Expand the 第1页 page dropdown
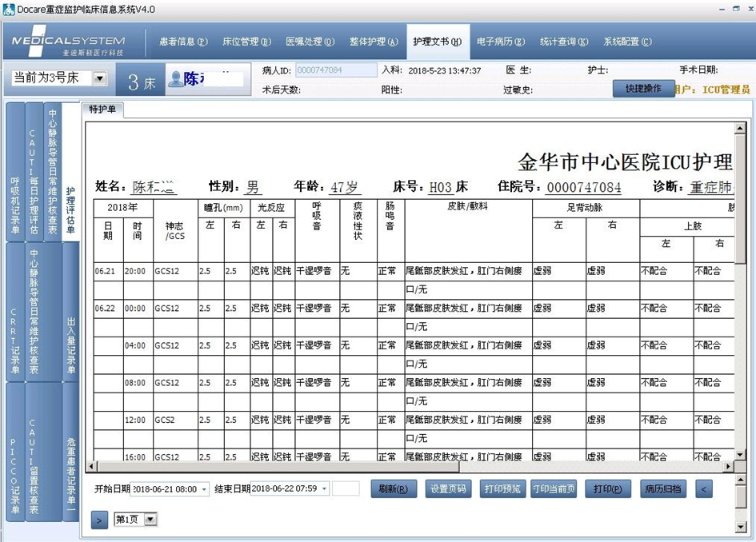Image resolution: width=756 pixels, height=542 pixels. pos(150,520)
